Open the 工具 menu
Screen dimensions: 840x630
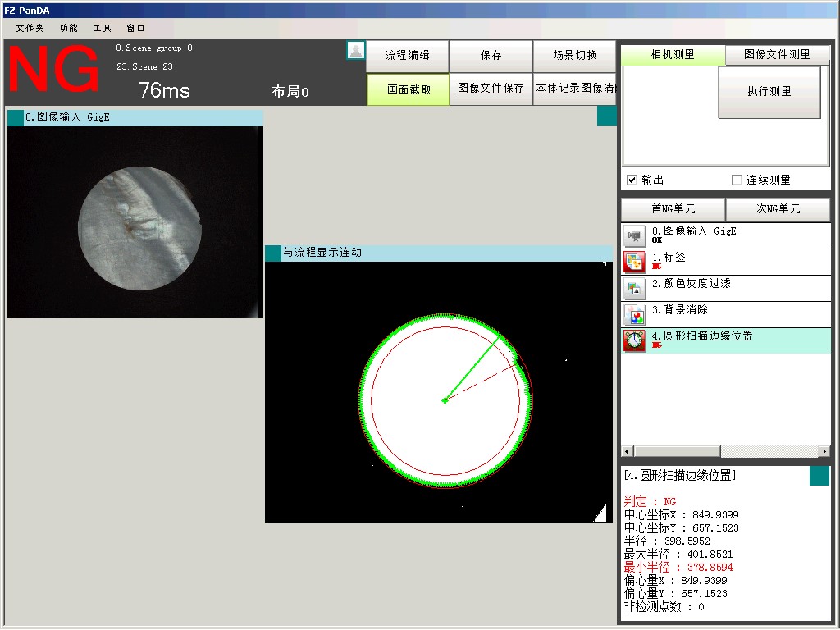point(102,28)
